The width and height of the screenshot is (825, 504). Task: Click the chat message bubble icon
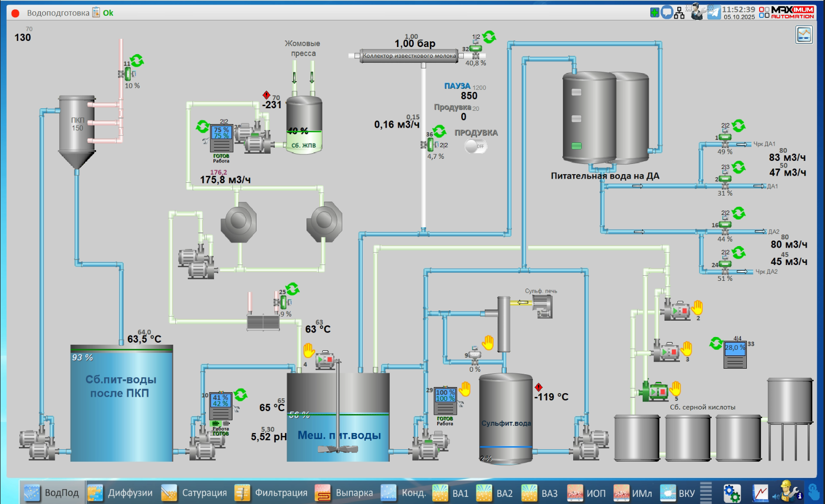[666, 12]
